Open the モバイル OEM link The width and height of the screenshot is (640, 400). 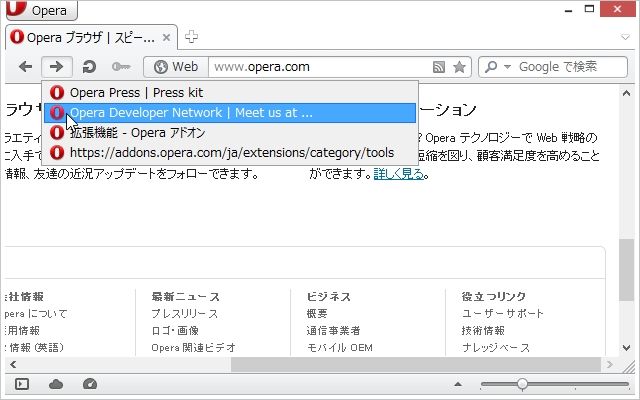(x=340, y=347)
